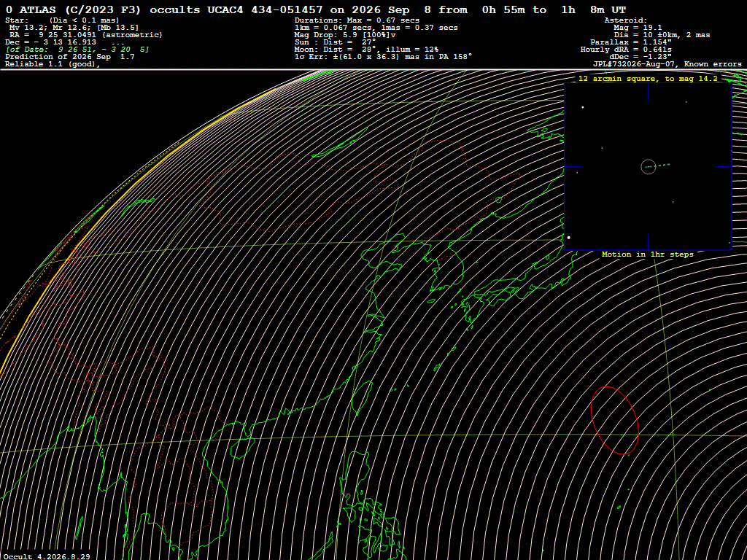
Task: Click the 'Motion in 1hr steps' caption
Action: (x=648, y=254)
